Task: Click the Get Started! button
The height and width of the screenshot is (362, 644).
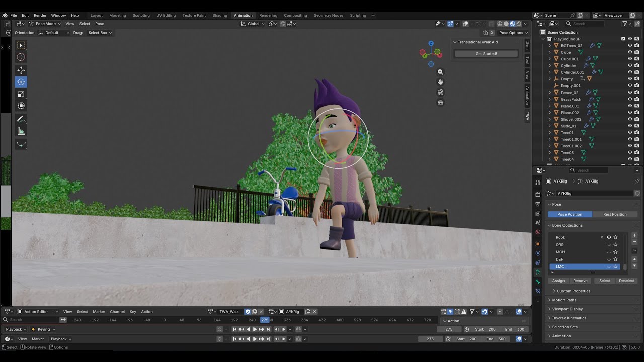Action: [x=486, y=54]
